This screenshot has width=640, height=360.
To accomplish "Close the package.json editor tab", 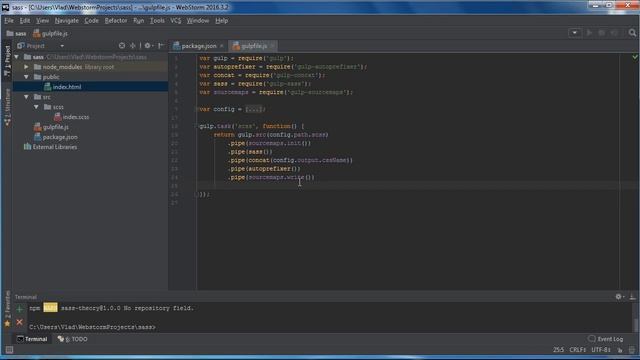I will click(221, 46).
